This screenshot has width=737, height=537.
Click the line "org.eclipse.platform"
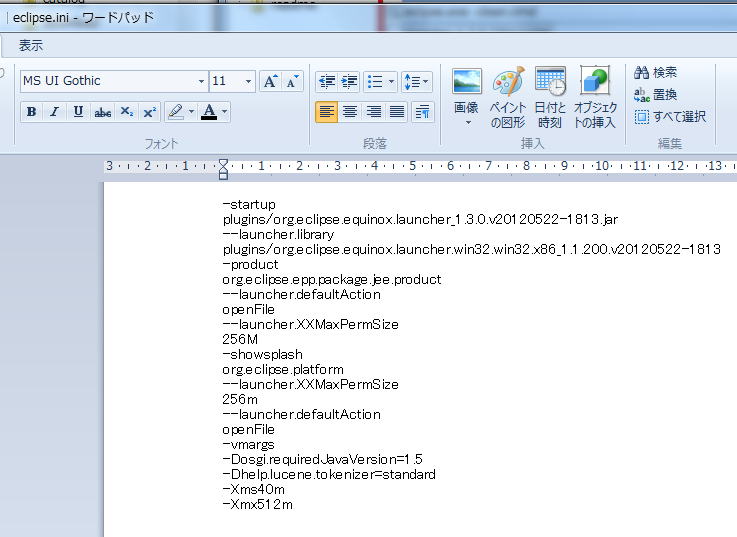[x=283, y=370]
